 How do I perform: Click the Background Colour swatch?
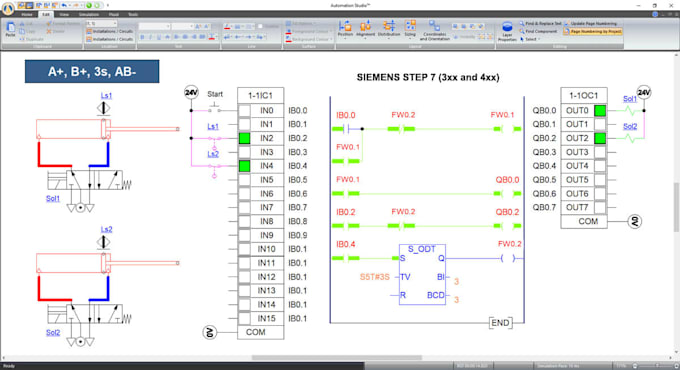pyautogui.click(x=288, y=39)
